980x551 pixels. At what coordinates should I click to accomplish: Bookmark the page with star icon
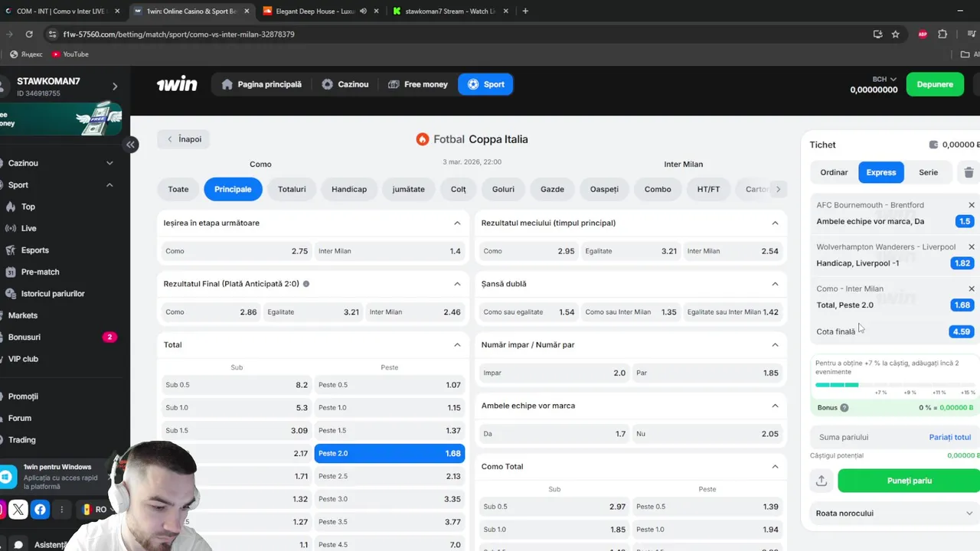(x=896, y=34)
